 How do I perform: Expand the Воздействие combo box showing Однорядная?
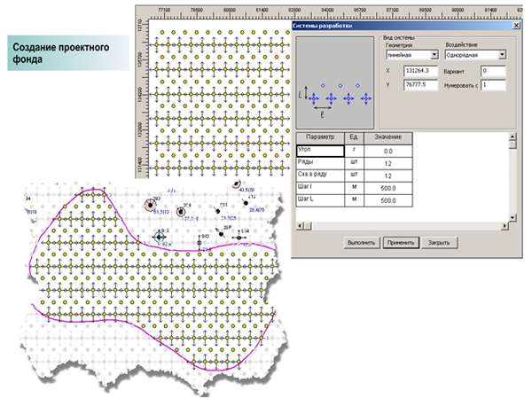(502, 55)
